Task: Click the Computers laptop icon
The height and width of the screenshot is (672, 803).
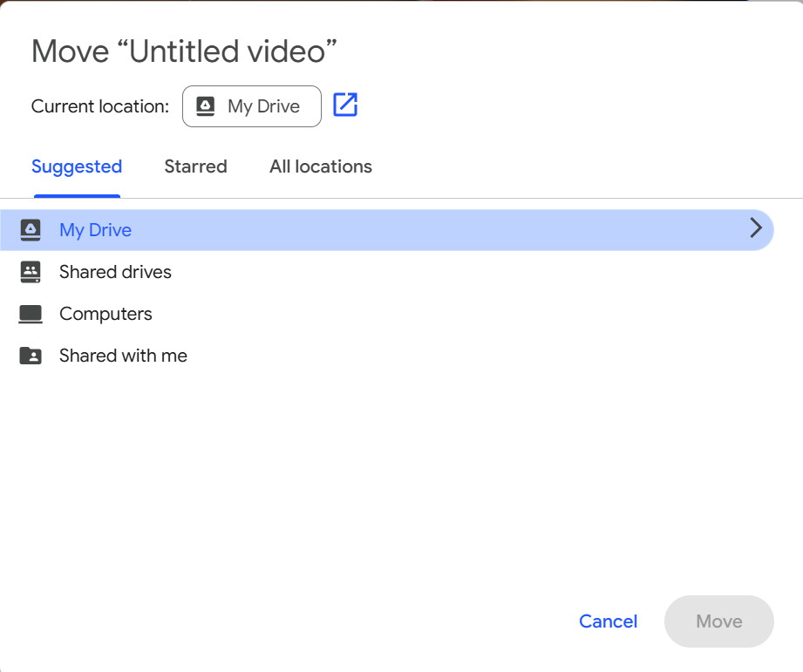Action: (31, 314)
